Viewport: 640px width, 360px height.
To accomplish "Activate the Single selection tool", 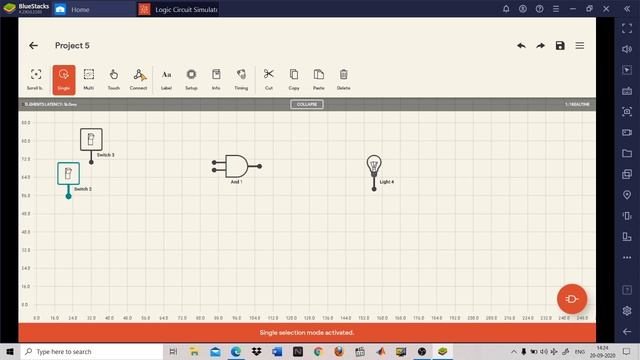I will [64, 80].
